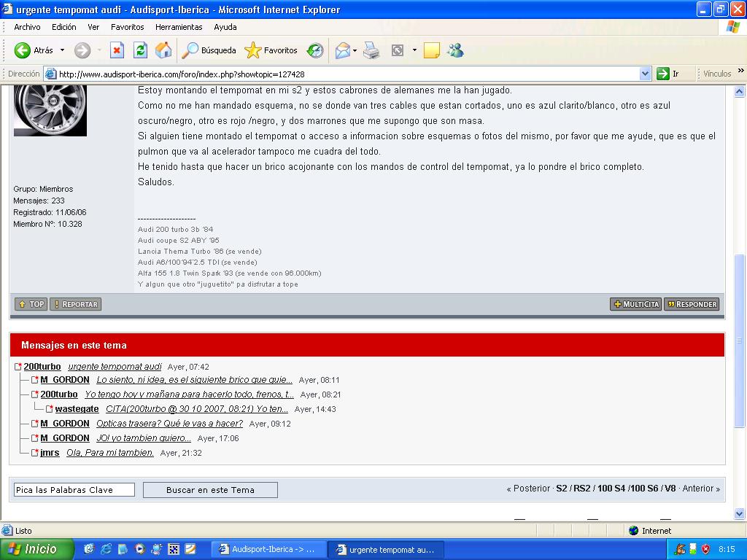Click the scrollbar down arrow

pyautogui.click(x=740, y=513)
